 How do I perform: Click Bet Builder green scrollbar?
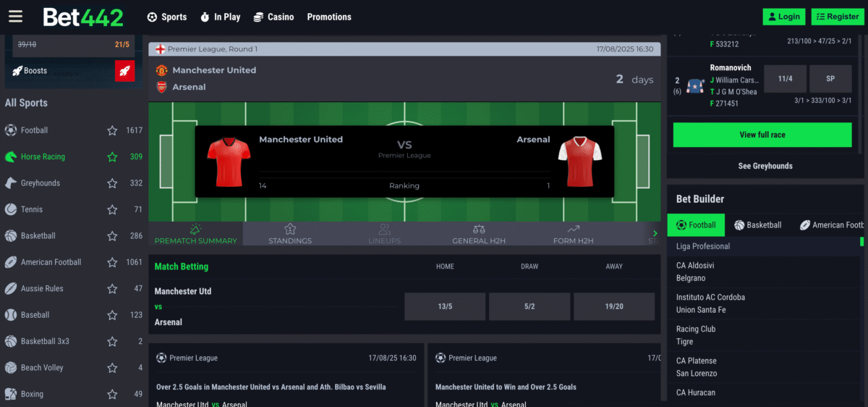tap(861, 242)
